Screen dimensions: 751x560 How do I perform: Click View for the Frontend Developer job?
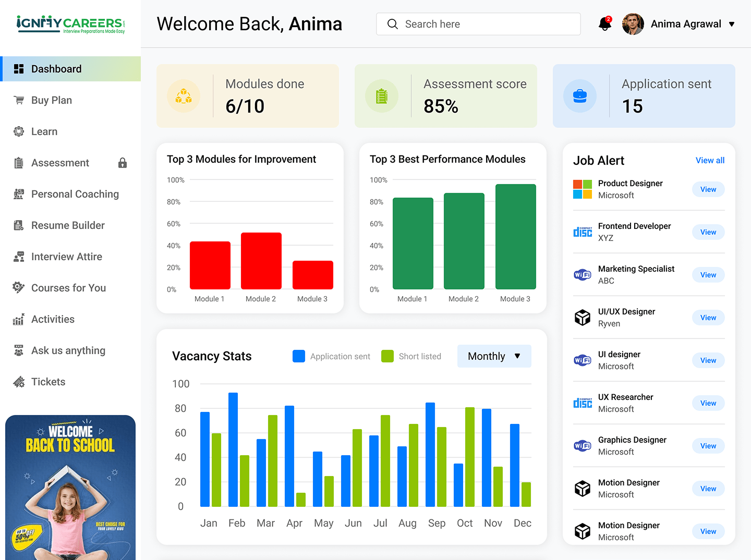[x=708, y=232]
